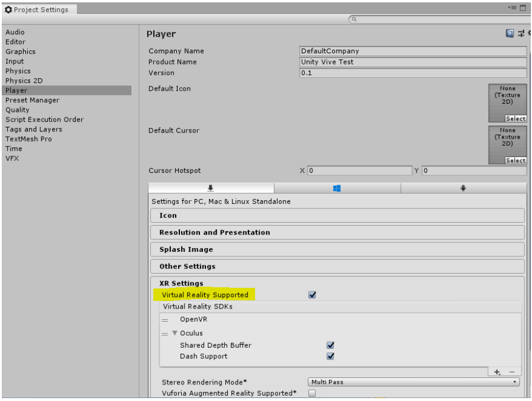Click the search magnifier icon

click(x=354, y=20)
